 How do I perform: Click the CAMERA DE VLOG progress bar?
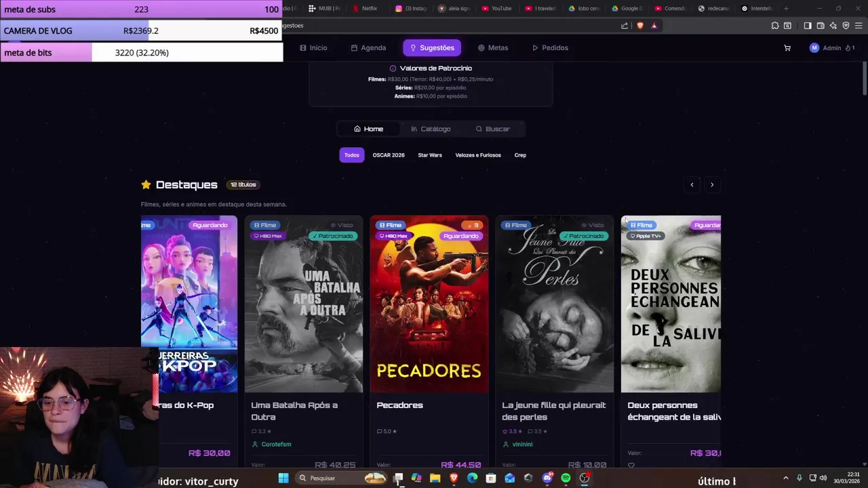click(141, 31)
